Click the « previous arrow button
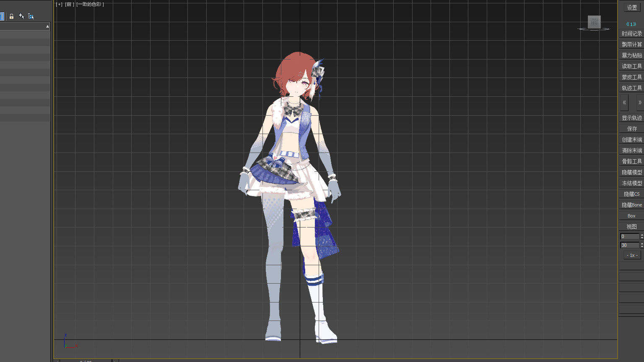The image size is (644, 362). click(624, 103)
